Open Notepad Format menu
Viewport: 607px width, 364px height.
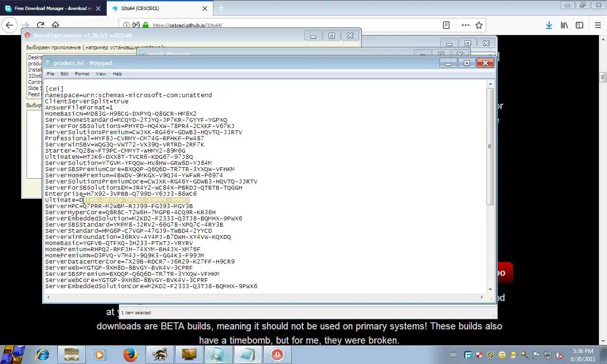click(82, 74)
